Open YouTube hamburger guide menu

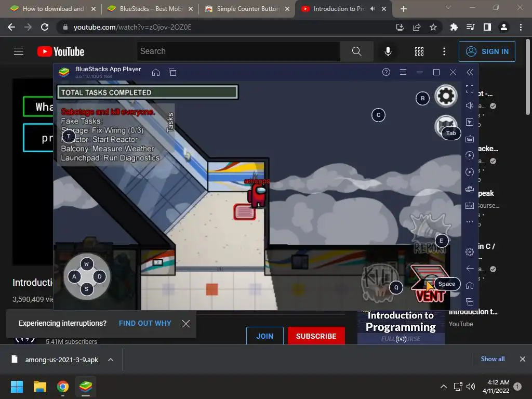point(19,51)
